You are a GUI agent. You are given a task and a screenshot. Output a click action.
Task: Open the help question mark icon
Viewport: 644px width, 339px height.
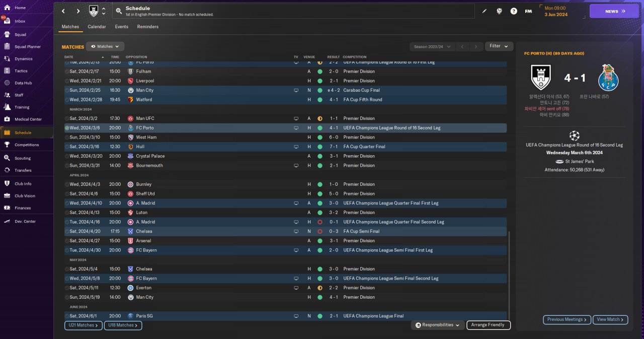(514, 11)
